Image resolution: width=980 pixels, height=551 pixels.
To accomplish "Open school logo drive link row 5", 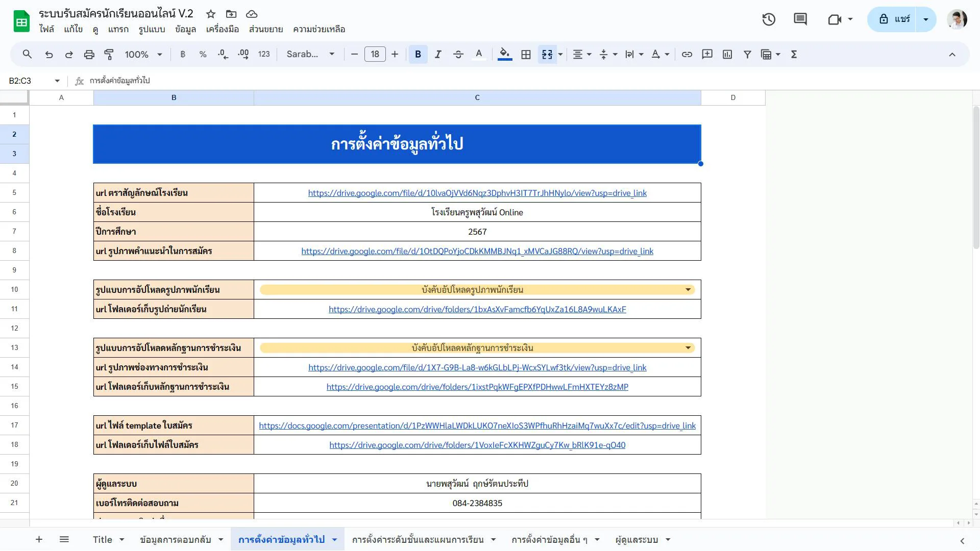I will pyautogui.click(x=477, y=193).
